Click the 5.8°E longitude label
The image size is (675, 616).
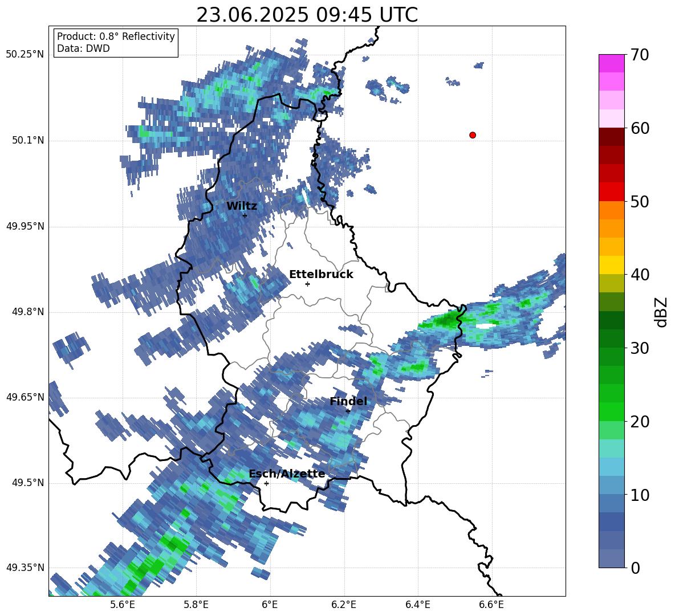tap(196, 605)
